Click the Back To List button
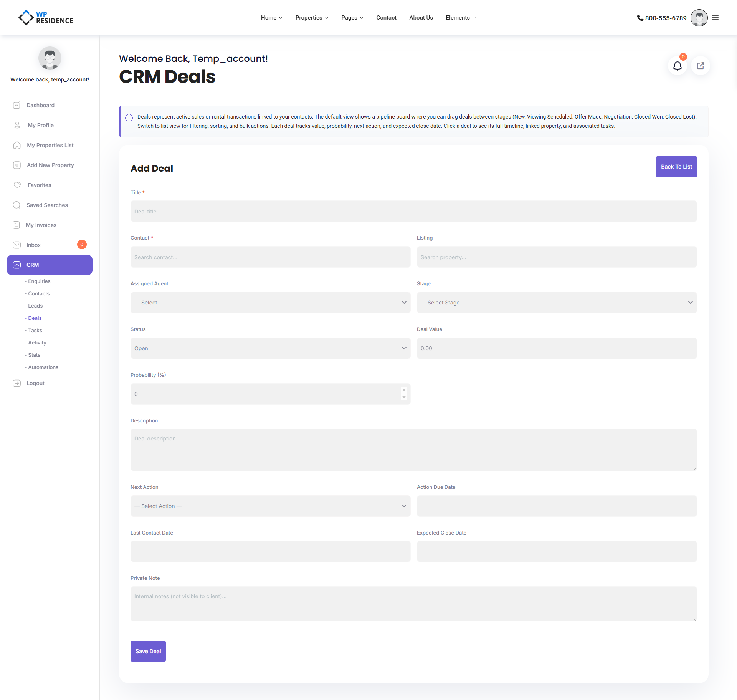Screen dimensions: 737x700 676,167
